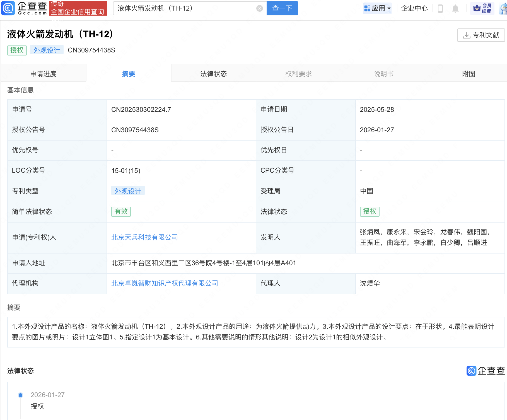Click the 2026-01-27 legal status timeline dot

click(20, 395)
